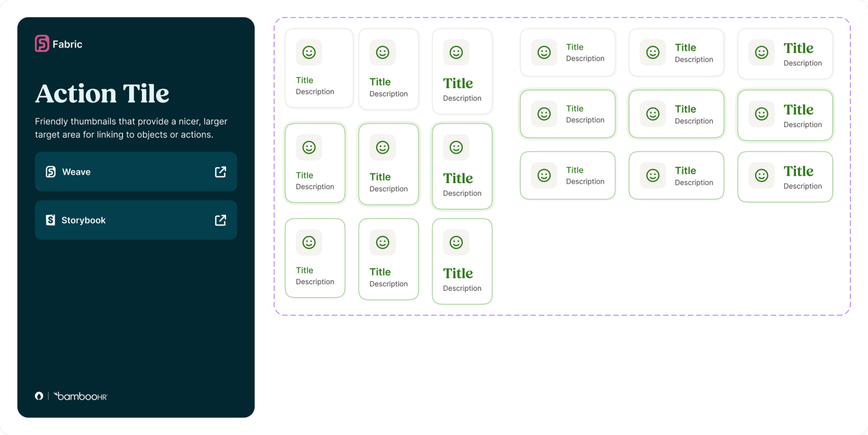This screenshot has height=435, width=868.
Task: Click the smiley icon in the bottom-left vertical tile
Action: point(308,242)
